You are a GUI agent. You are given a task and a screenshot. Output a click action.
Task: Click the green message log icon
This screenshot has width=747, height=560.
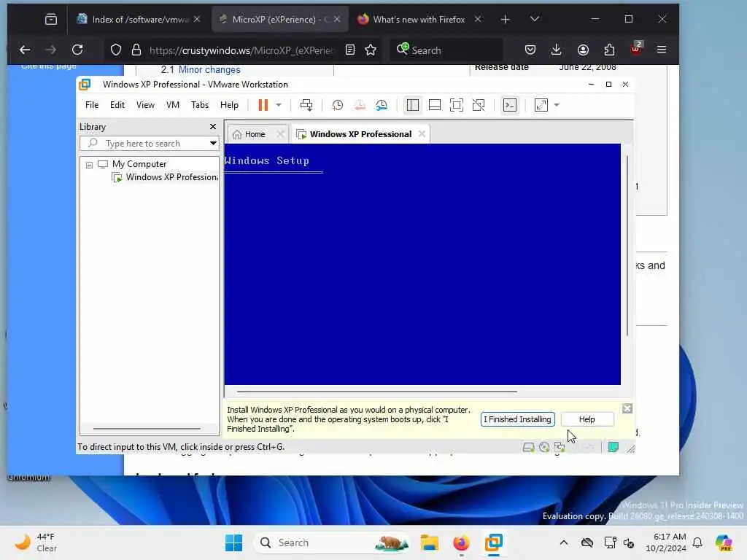(x=613, y=447)
